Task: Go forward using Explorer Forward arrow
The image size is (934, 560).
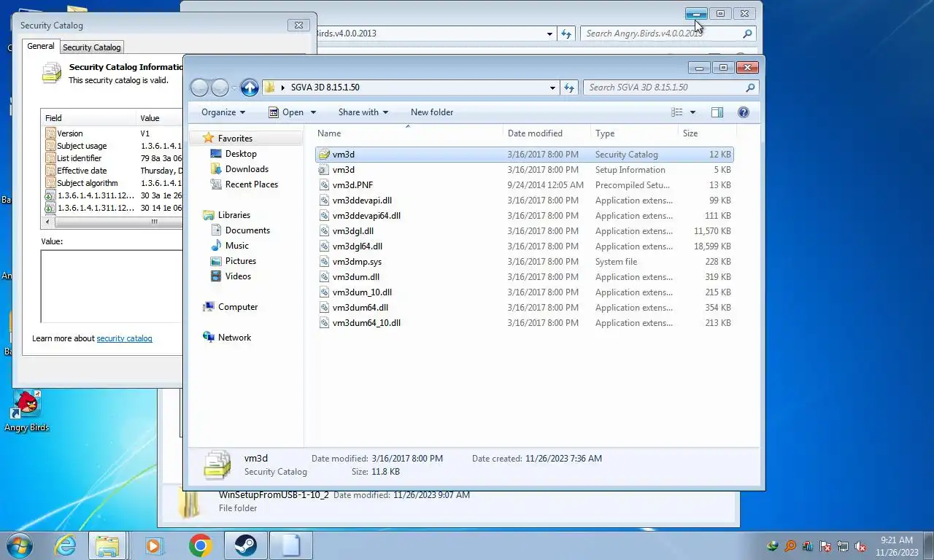Action: tap(220, 87)
